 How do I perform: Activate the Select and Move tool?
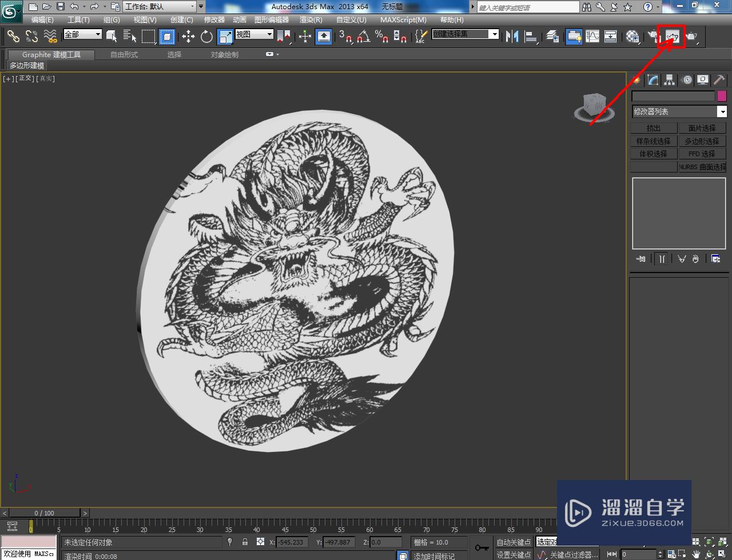click(x=188, y=37)
